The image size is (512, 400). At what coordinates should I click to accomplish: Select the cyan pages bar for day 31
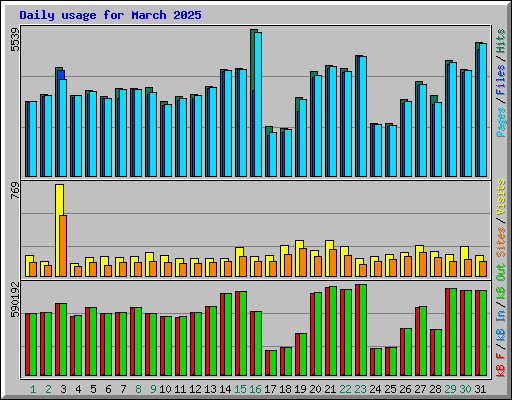[483, 110]
